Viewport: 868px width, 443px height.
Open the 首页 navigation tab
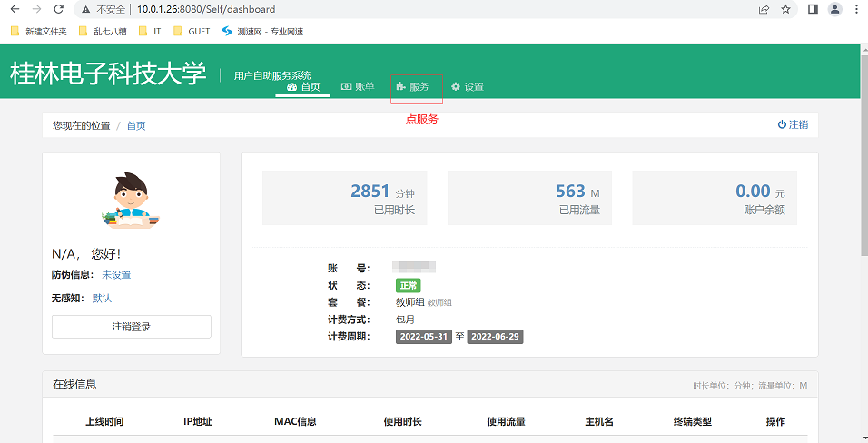tap(303, 87)
